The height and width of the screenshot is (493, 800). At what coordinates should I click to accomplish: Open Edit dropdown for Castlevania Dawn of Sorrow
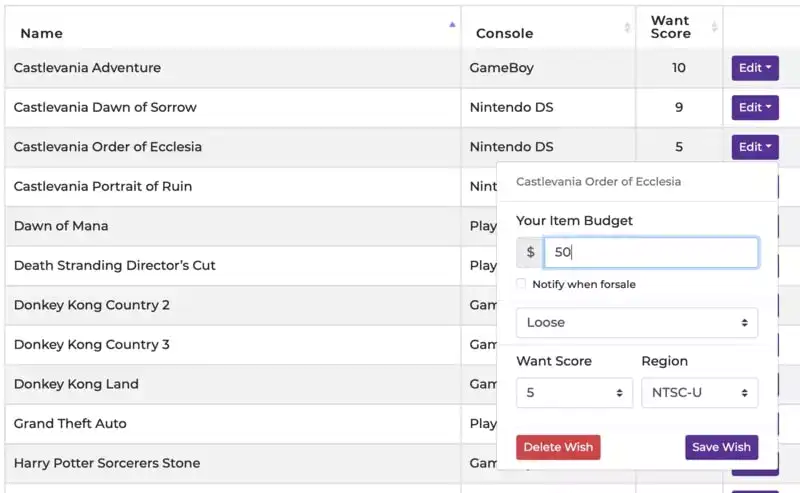[755, 107]
